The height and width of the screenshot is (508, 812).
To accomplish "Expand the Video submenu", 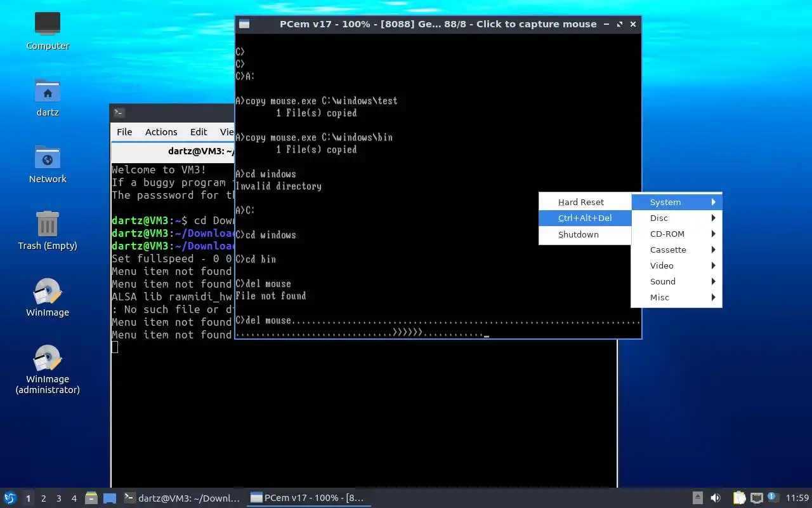I will point(676,265).
